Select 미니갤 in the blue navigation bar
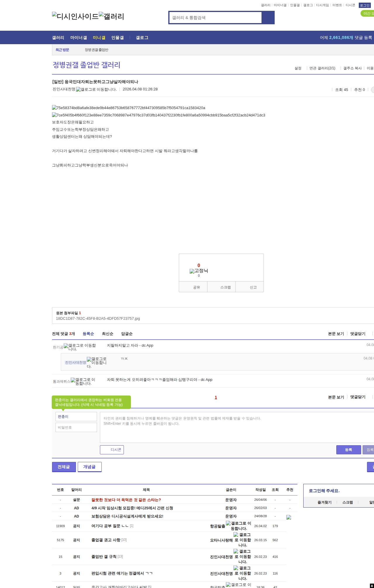The image size is (374, 588). (x=99, y=38)
